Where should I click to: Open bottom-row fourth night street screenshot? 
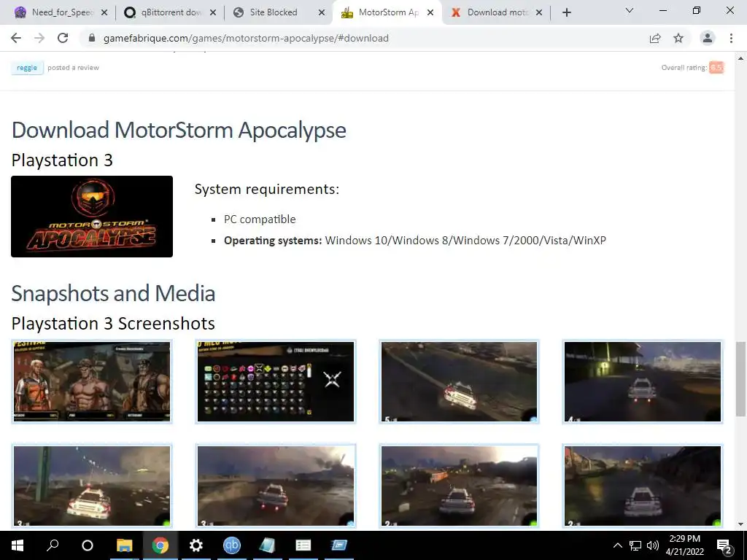[643, 486]
